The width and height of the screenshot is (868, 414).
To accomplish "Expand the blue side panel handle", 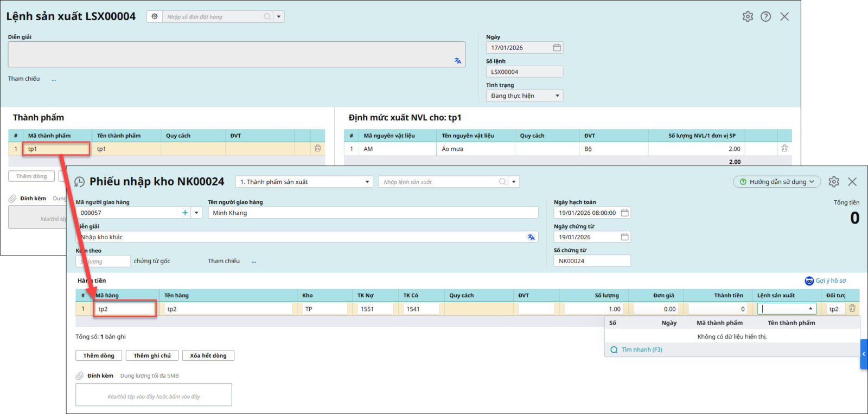I will coord(864,354).
